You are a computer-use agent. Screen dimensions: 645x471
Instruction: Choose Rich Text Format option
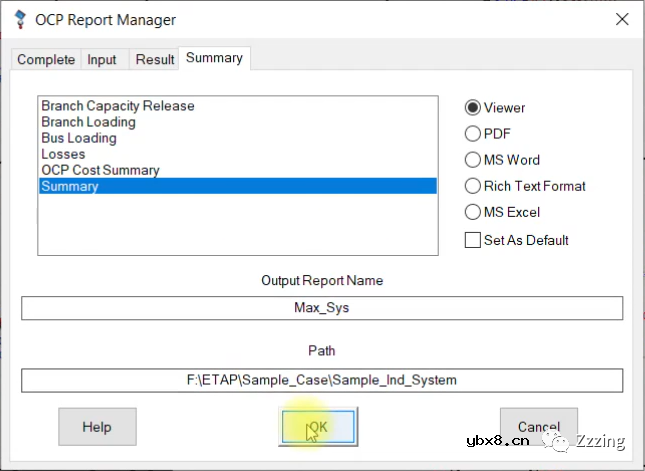473,186
